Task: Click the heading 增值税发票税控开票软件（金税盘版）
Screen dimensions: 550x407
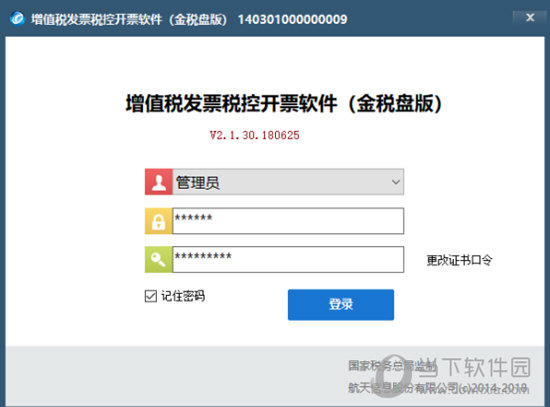Action: point(283,104)
